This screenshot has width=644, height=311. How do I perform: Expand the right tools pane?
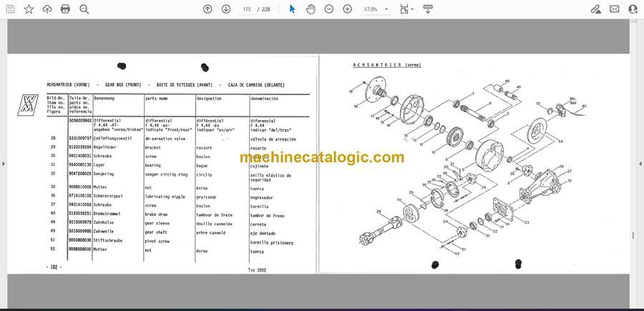(x=640, y=164)
